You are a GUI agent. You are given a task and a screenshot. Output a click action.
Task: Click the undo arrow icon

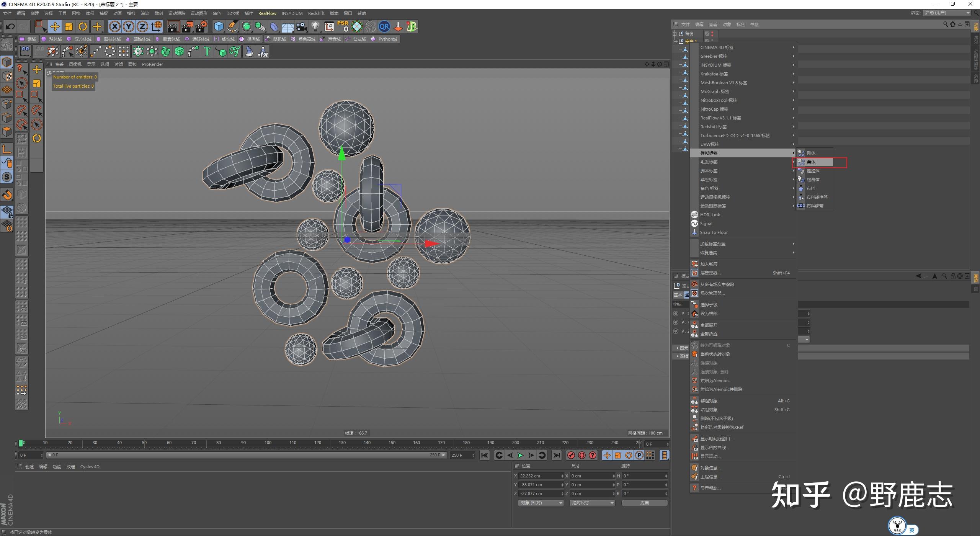tap(10, 26)
